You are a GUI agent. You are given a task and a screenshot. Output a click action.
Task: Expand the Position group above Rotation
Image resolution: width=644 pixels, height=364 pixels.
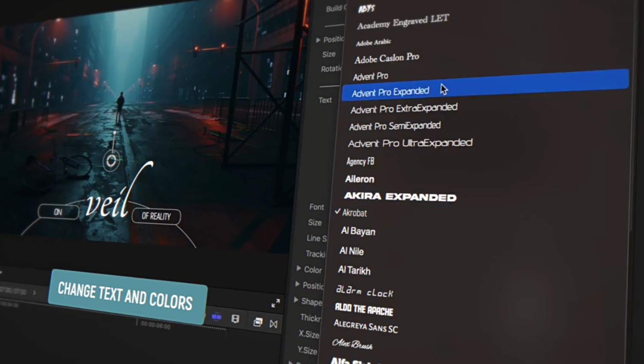click(318, 40)
